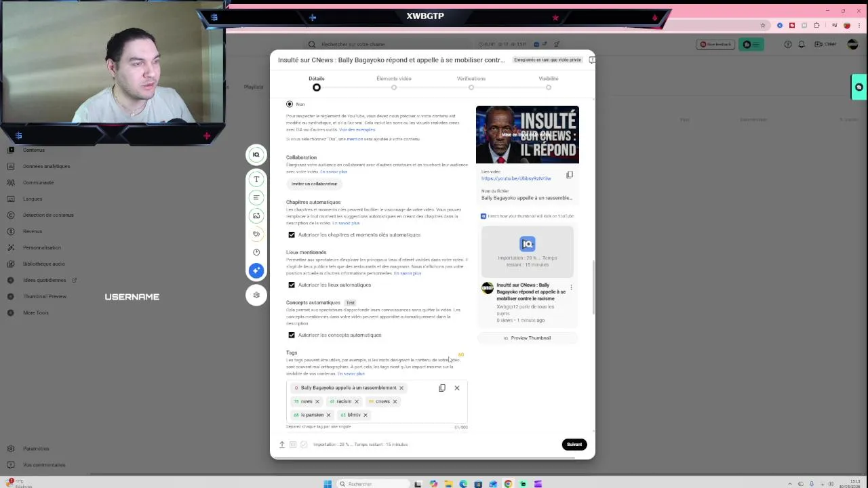Open File Explorer from the taskbar
The image size is (868, 488).
[x=448, y=484]
